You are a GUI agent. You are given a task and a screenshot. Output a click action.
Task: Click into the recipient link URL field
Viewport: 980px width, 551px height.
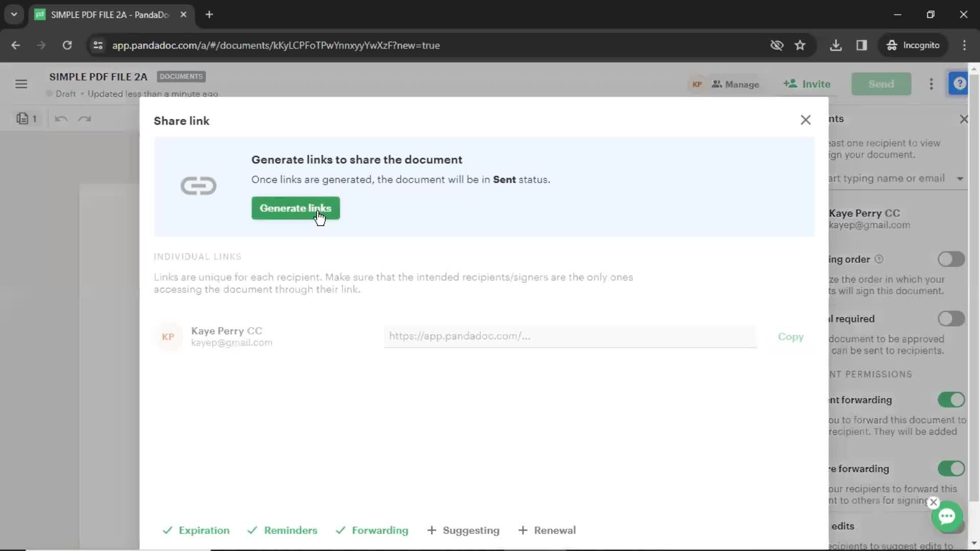click(570, 336)
